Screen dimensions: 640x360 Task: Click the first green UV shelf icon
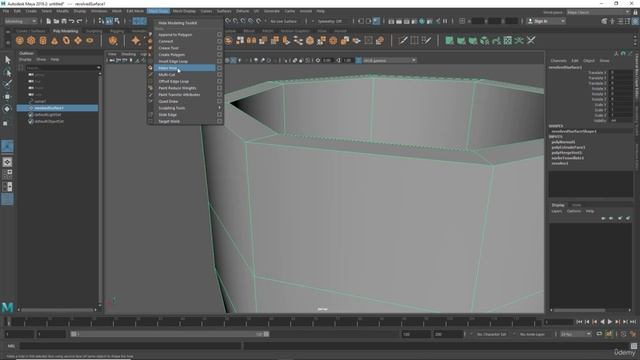click(449, 40)
